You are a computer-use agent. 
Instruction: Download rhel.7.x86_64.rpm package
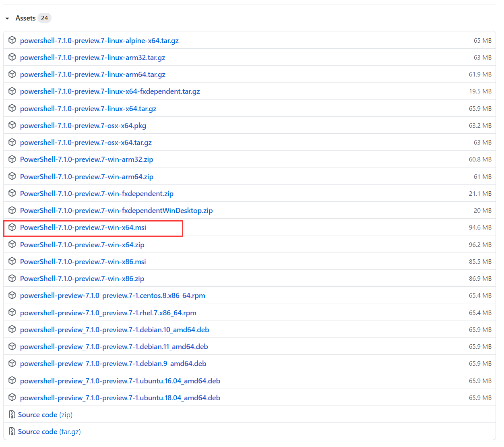[108, 313]
